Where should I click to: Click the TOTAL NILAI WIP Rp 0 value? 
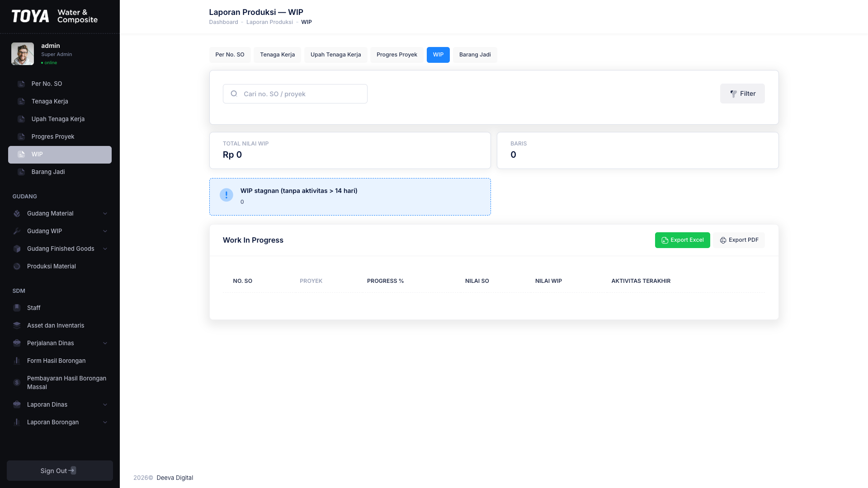coord(232,155)
